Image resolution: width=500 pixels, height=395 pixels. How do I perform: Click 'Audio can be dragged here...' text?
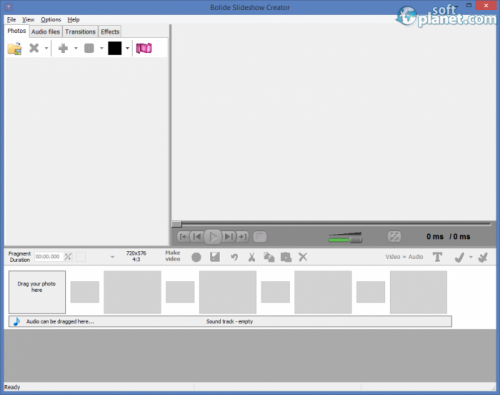tap(60, 322)
